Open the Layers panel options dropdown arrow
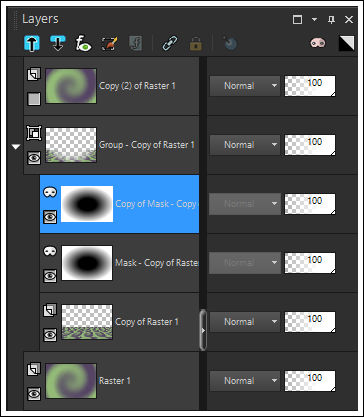 coord(314,20)
